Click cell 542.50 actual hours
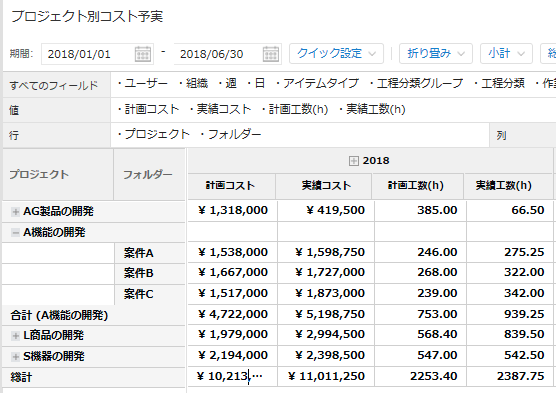 click(510, 355)
